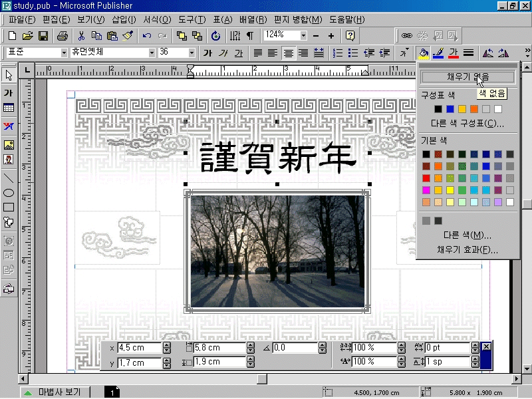
Task: Open the Line/Border Style icon
Action: point(469,53)
